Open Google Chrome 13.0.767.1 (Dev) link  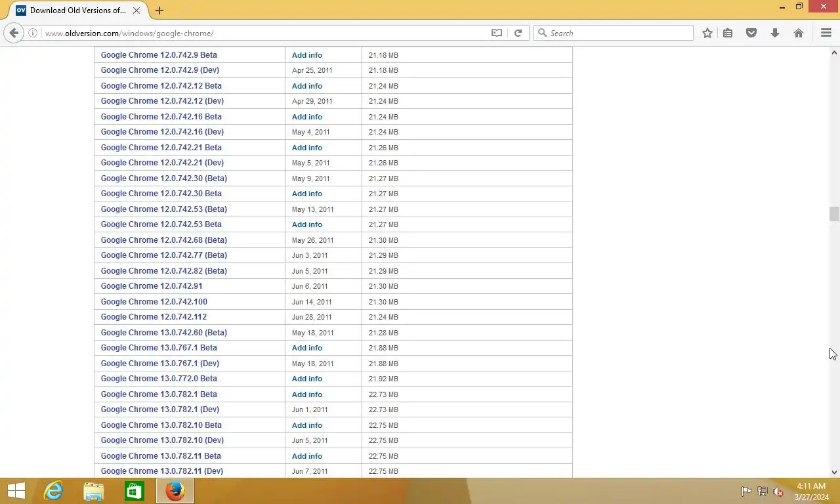coord(160,364)
